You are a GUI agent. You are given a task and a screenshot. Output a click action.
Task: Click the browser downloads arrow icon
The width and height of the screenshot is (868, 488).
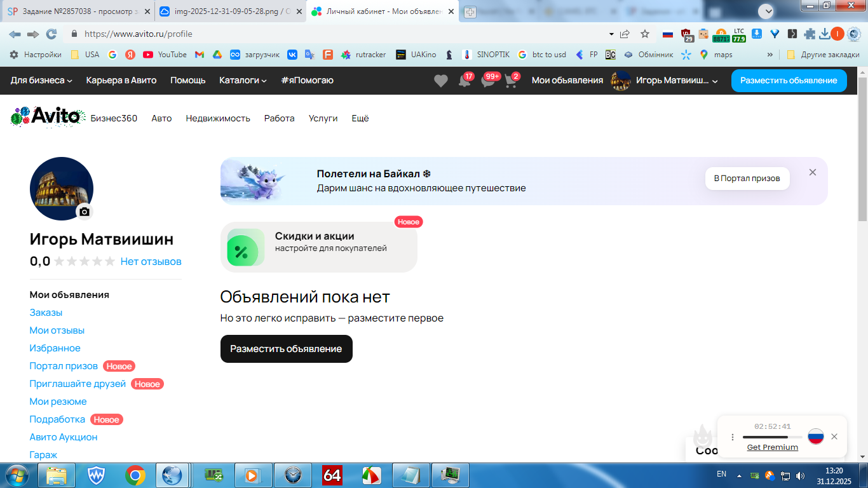click(825, 34)
